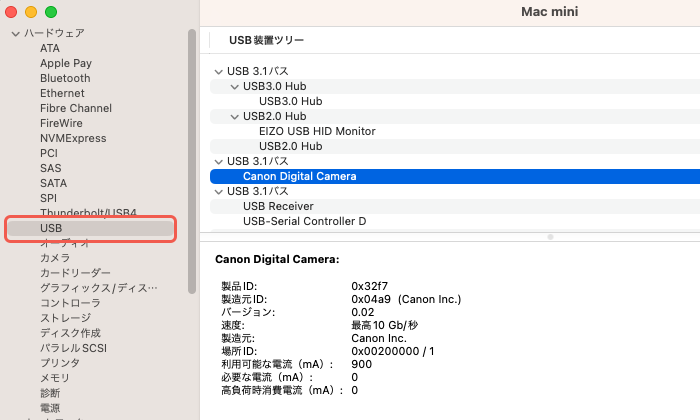The width and height of the screenshot is (700, 420).
Task: Collapse the USB 3.1バス above Canon camera
Action: [219, 161]
